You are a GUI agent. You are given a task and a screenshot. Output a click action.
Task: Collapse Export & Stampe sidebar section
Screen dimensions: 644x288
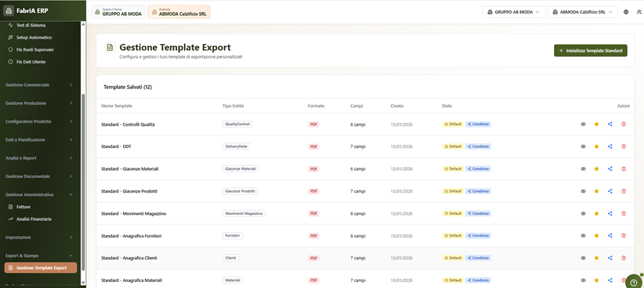coord(39,255)
